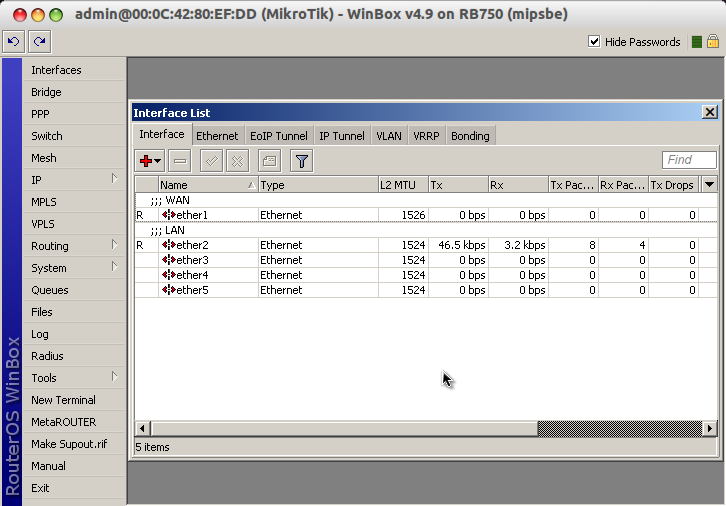Sort by the Tx Drops column header
The image size is (726, 506).
click(x=674, y=185)
